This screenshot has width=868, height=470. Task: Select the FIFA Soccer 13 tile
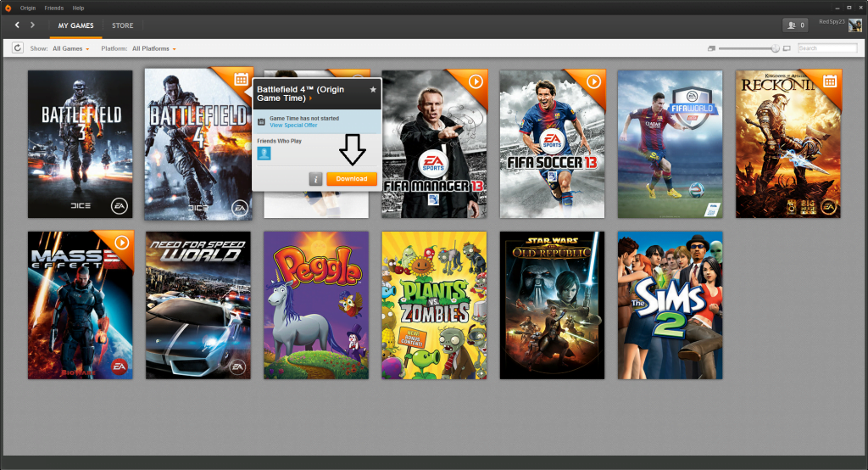click(x=553, y=144)
